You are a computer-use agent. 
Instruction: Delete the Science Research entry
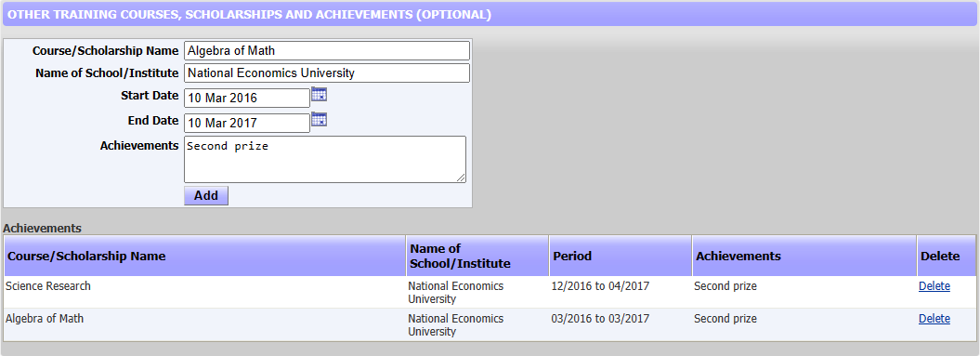(934, 286)
